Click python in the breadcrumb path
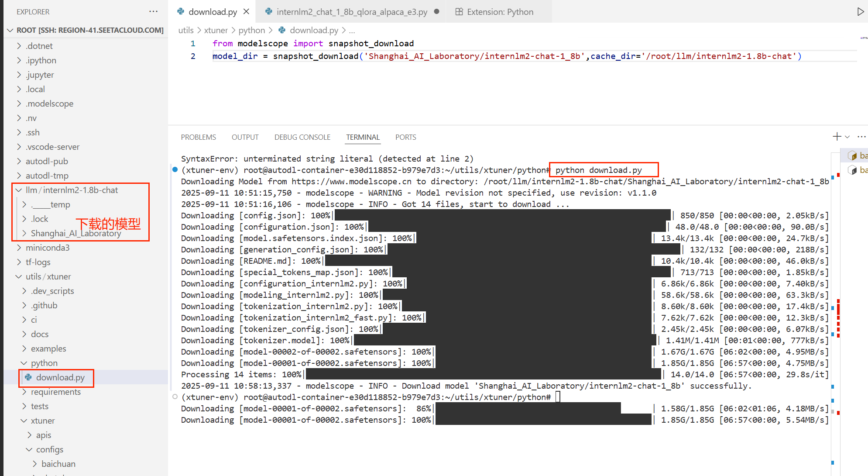 point(252,30)
